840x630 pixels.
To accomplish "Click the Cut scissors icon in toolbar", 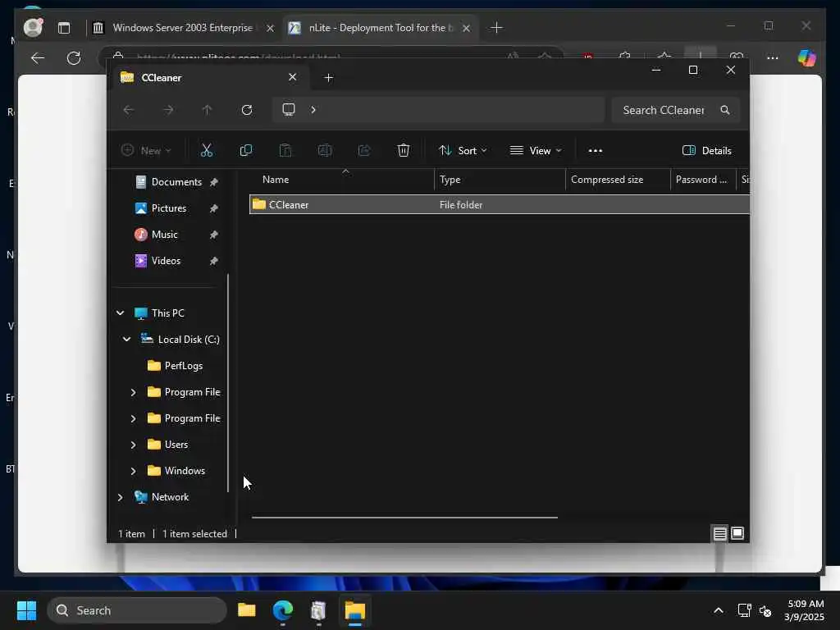I will (207, 151).
